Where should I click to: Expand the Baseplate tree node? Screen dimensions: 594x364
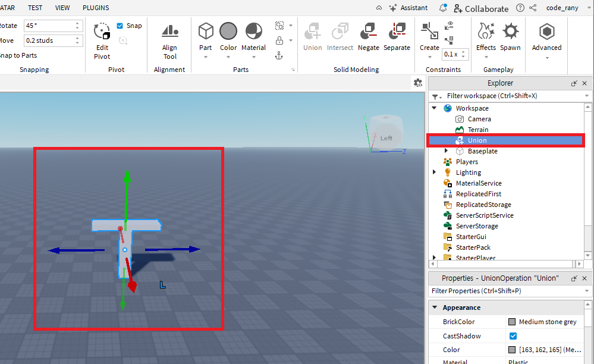[x=447, y=150]
